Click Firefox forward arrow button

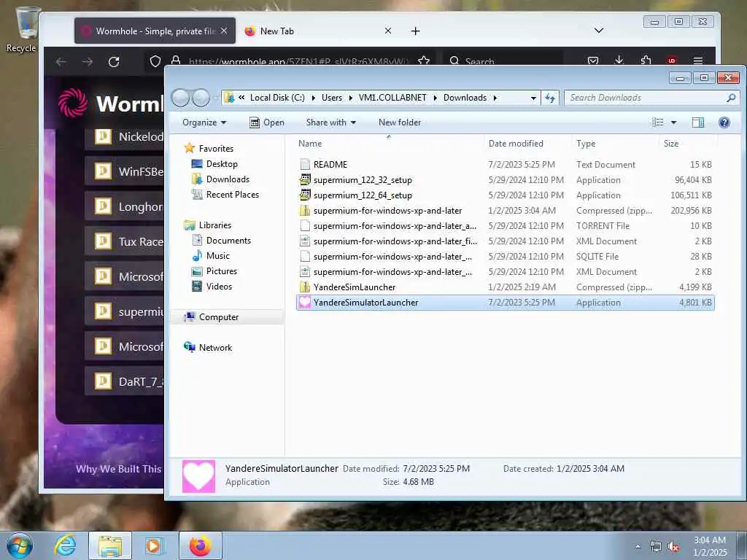click(x=88, y=62)
